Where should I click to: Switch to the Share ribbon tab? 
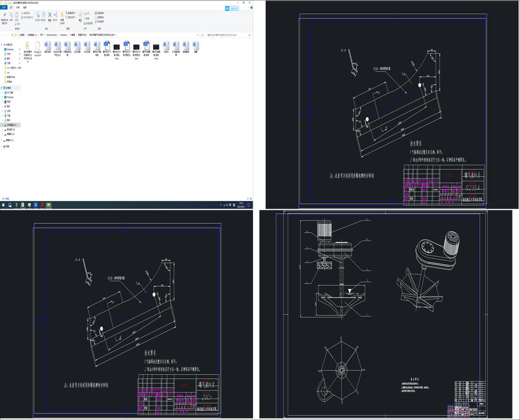[18, 7]
